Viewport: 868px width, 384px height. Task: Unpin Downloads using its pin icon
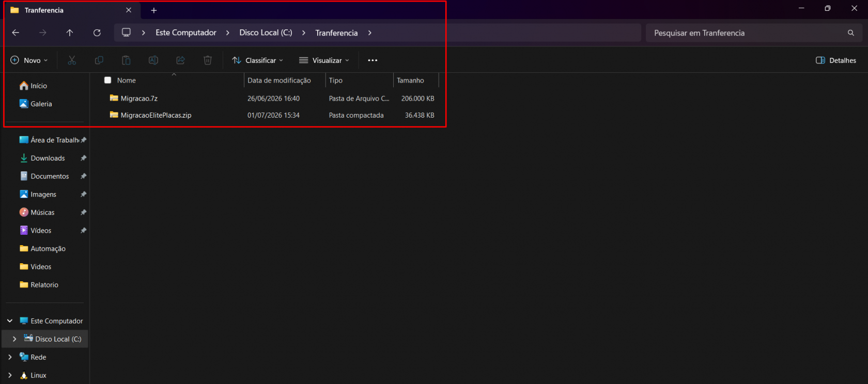point(83,158)
